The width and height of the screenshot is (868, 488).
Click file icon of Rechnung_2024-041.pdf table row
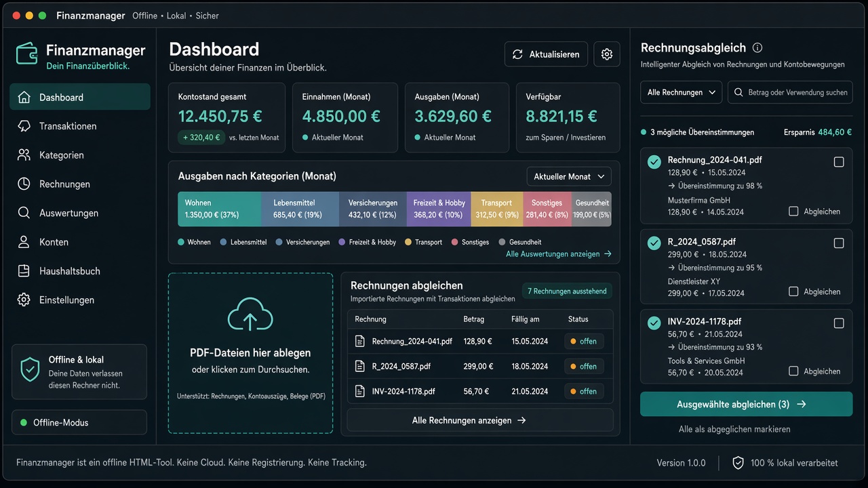(360, 342)
